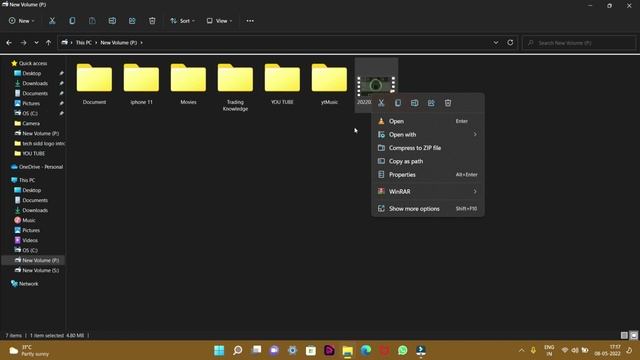The width and height of the screenshot is (640, 360).
Task: Select the Trading Knowledge folder
Action: coord(235,87)
